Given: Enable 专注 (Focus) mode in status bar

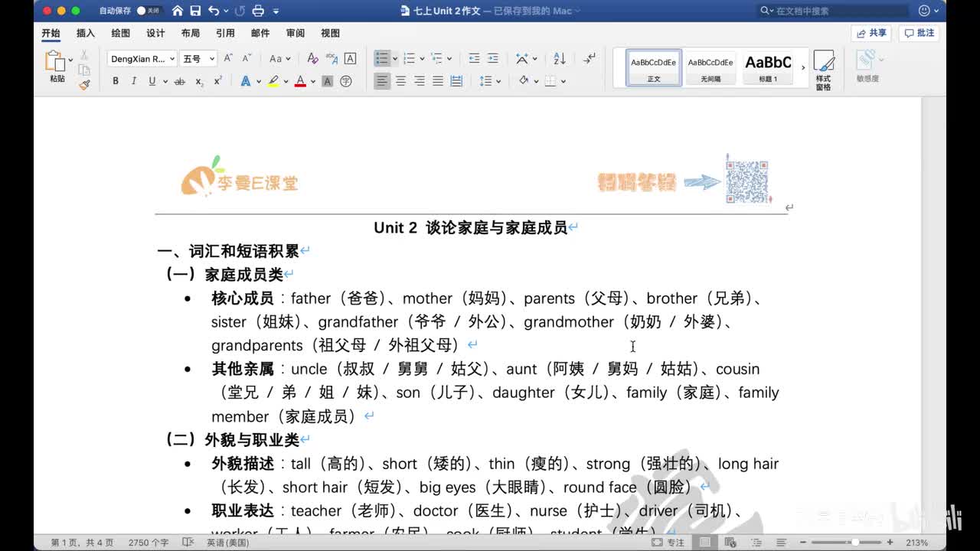Looking at the screenshot, I should (x=668, y=543).
